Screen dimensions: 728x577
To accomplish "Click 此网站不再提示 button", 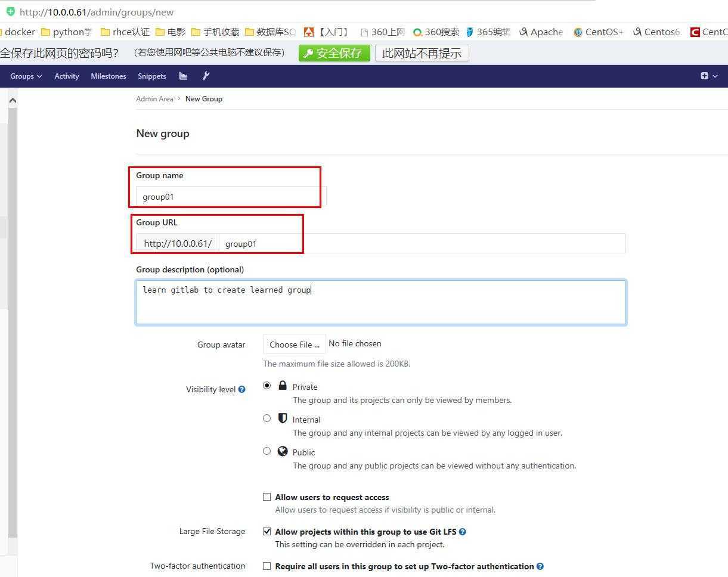I will tap(422, 53).
